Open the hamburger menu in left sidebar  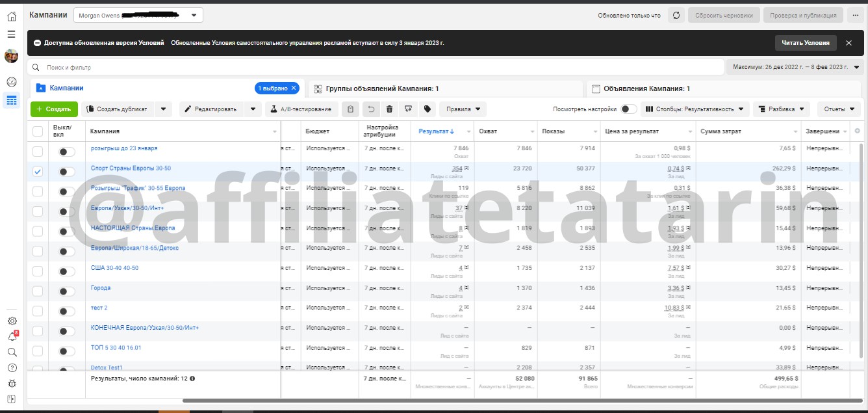point(11,34)
